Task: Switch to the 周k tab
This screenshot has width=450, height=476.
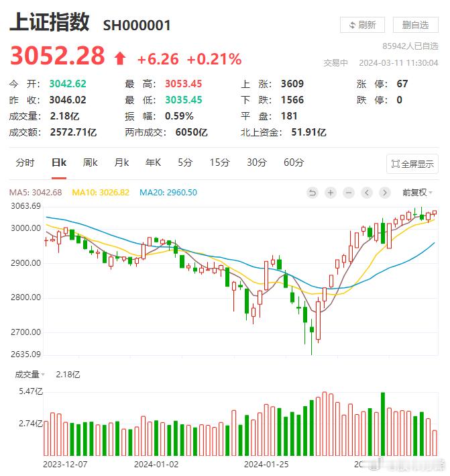Action: [90, 163]
